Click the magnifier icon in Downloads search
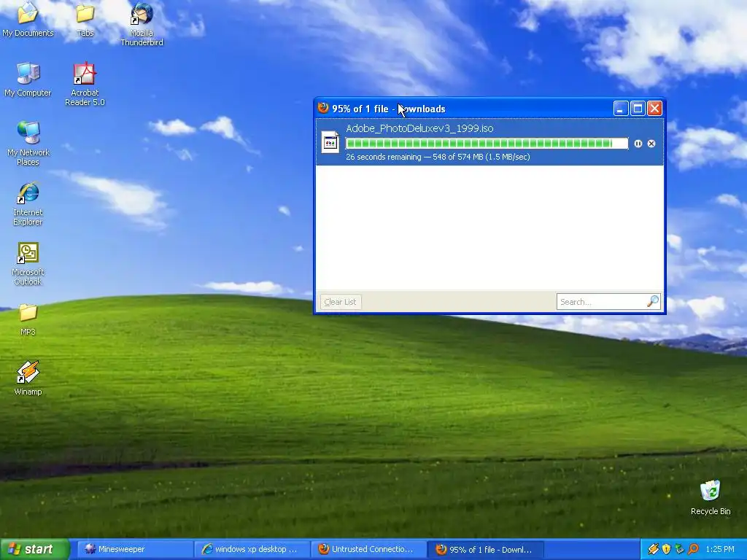Viewport: 747px width, 560px height. 653,301
